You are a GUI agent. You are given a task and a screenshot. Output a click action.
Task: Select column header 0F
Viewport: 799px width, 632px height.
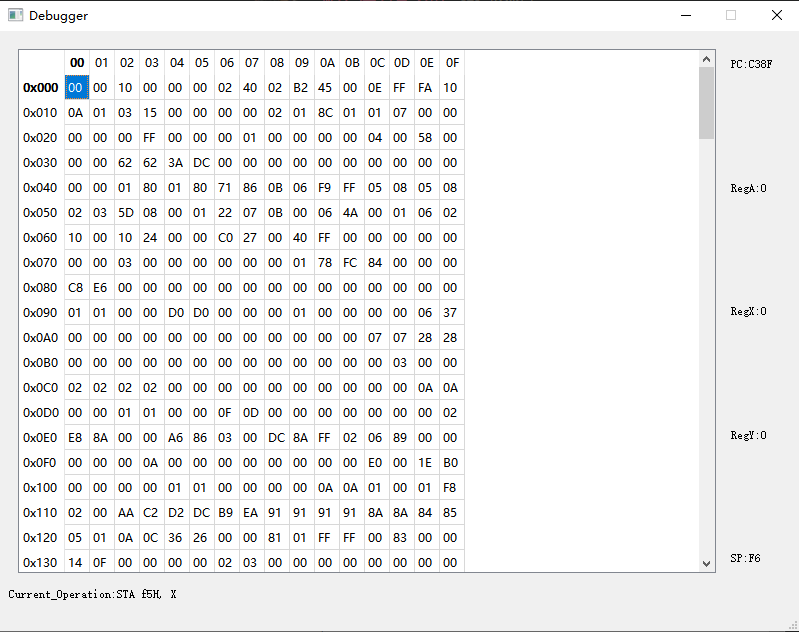point(451,63)
